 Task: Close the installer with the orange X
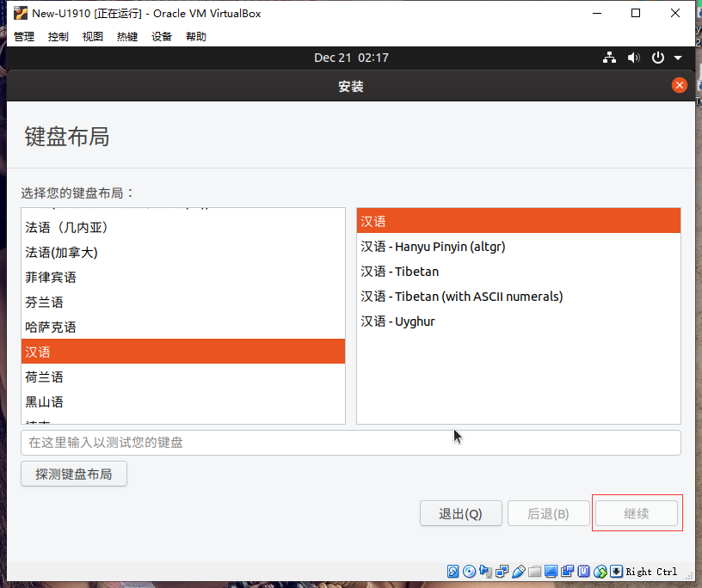pos(679,85)
